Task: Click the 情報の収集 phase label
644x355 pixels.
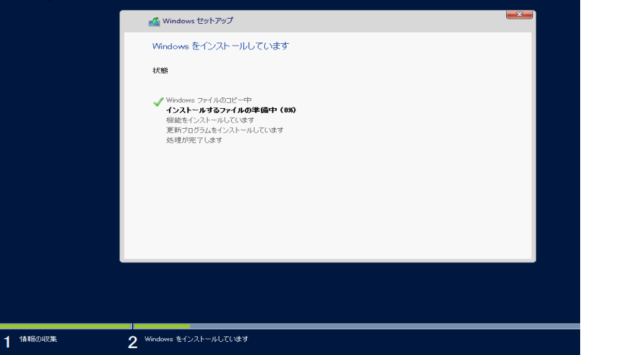Action: pyautogui.click(x=38, y=339)
